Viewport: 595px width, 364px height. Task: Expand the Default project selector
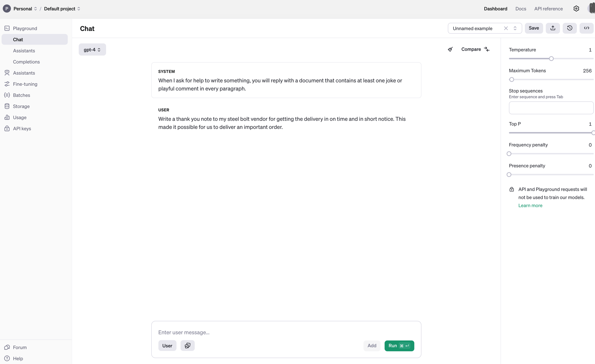click(x=62, y=9)
